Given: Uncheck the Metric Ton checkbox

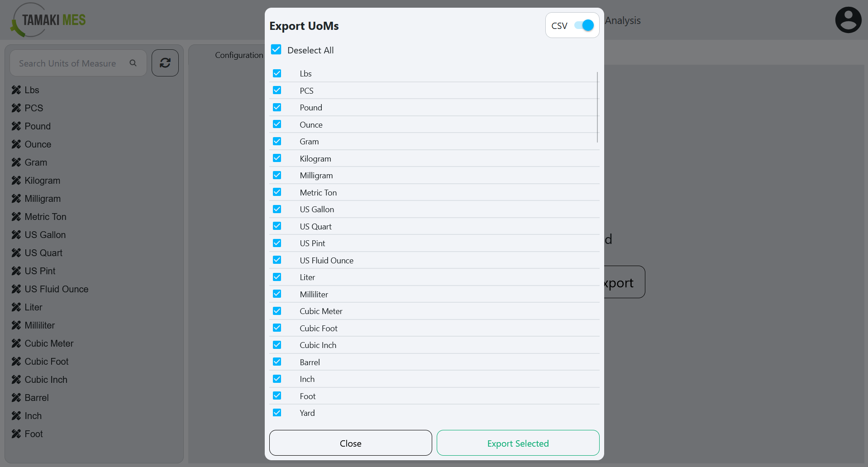Looking at the screenshot, I should 277,192.
